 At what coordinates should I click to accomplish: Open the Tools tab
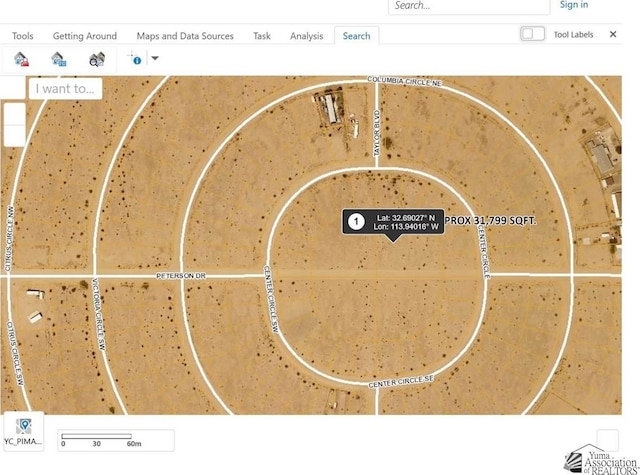[22, 36]
